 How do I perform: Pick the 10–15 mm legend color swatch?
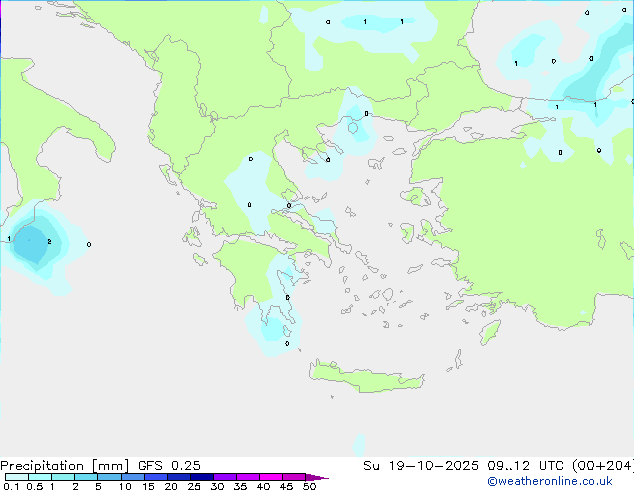tap(133, 477)
